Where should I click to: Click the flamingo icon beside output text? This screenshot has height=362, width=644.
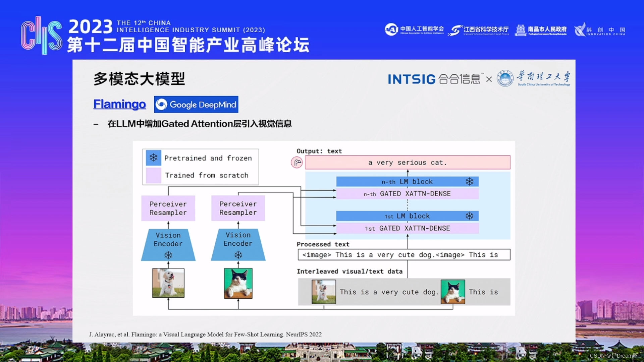point(297,163)
